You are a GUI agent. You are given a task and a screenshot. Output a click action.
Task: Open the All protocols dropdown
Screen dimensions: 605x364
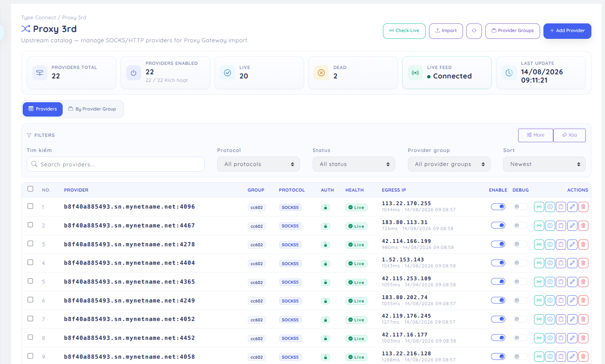(x=258, y=164)
